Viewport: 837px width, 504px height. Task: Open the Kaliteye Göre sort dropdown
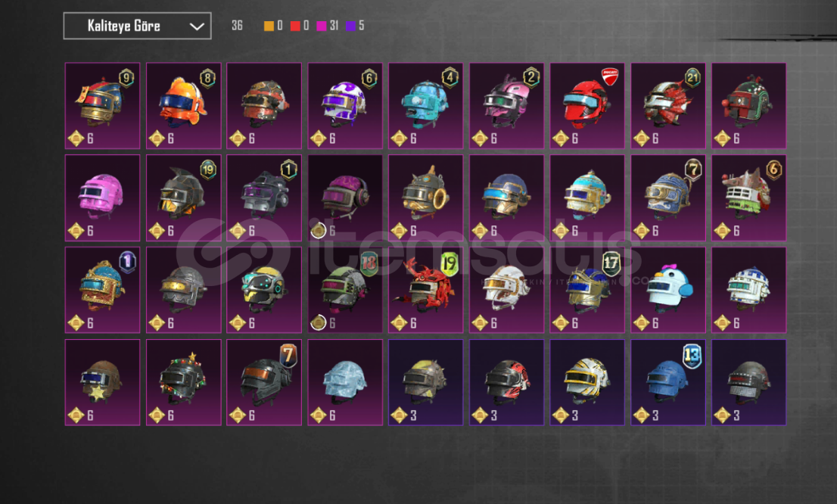pos(137,26)
